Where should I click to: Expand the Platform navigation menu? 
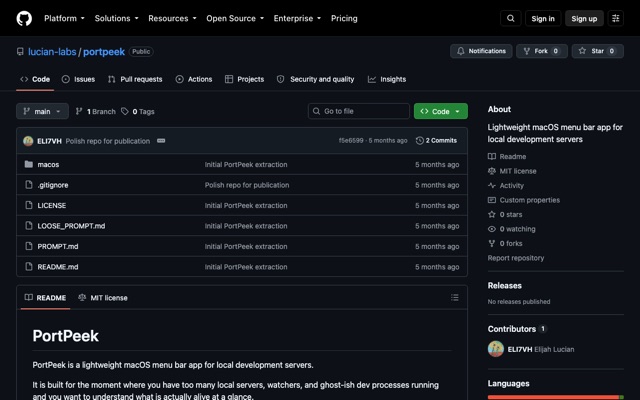tap(64, 18)
